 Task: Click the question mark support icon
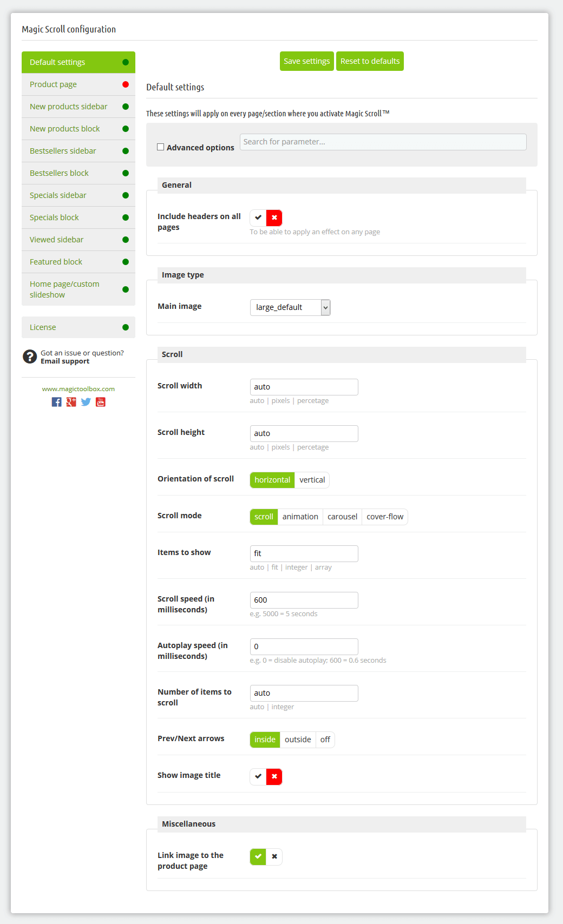30,357
